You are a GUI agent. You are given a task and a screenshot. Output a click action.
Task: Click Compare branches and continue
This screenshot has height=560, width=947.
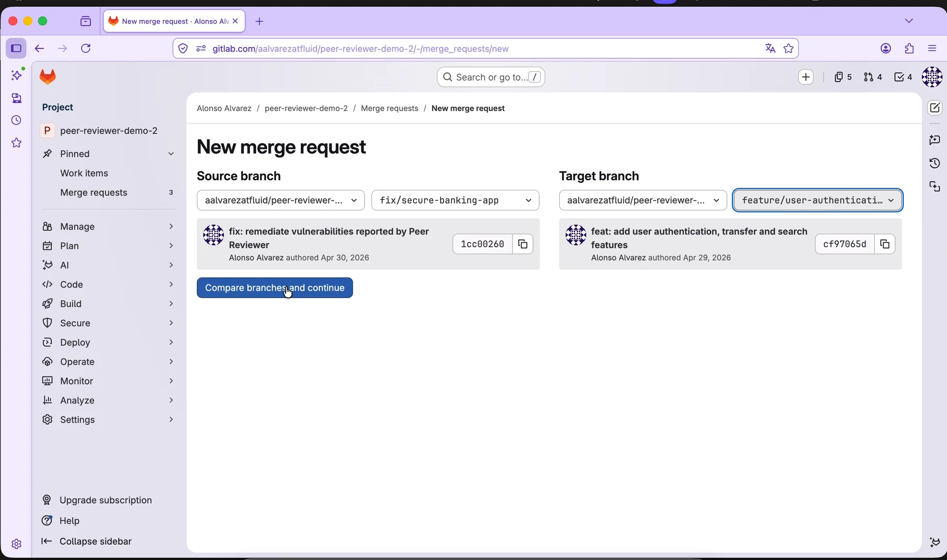(275, 288)
